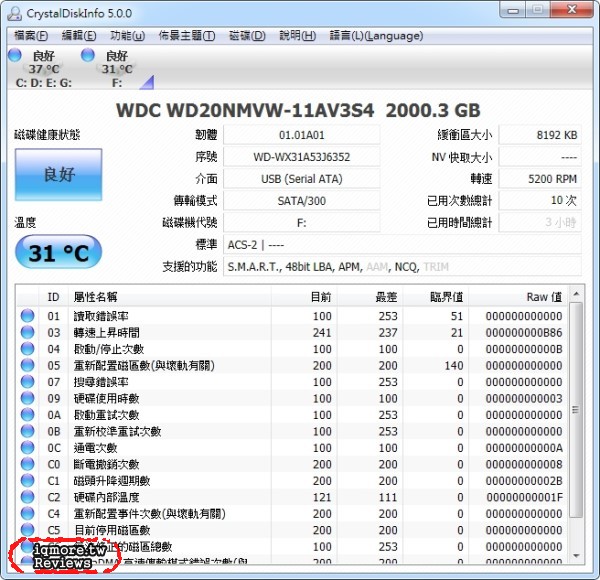Click the buffer size value 8192 KB

point(540,135)
